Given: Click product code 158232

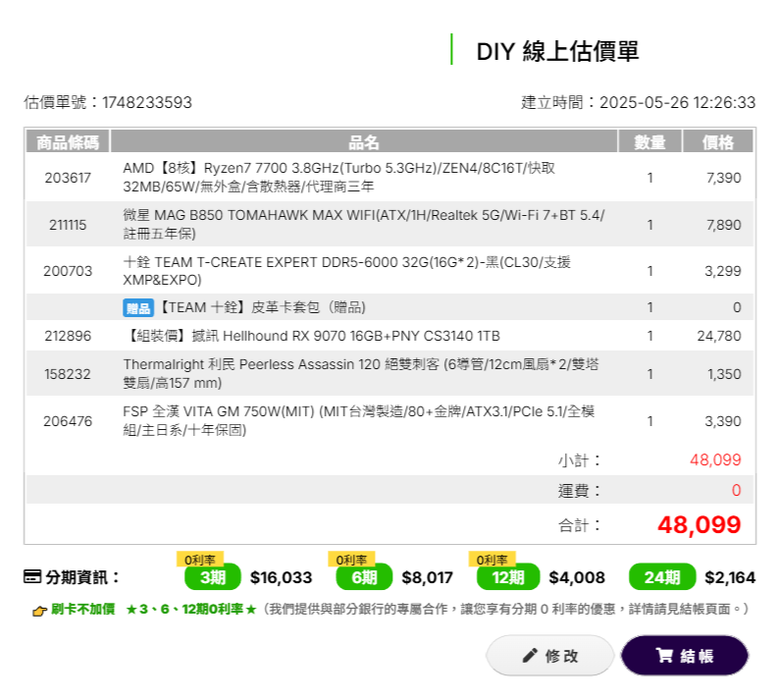Looking at the screenshot, I should pyautogui.click(x=68, y=374).
